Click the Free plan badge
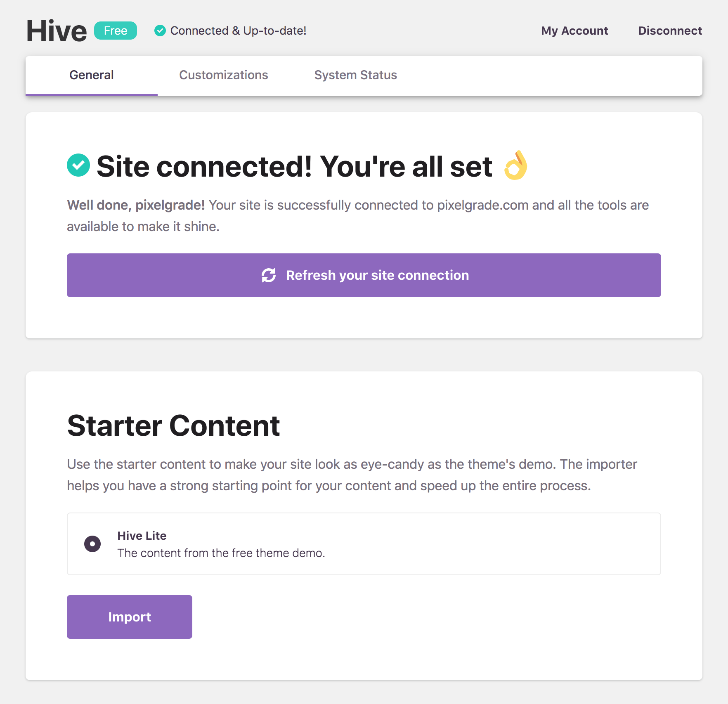This screenshot has width=728, height=704. (x=116, y=31)
